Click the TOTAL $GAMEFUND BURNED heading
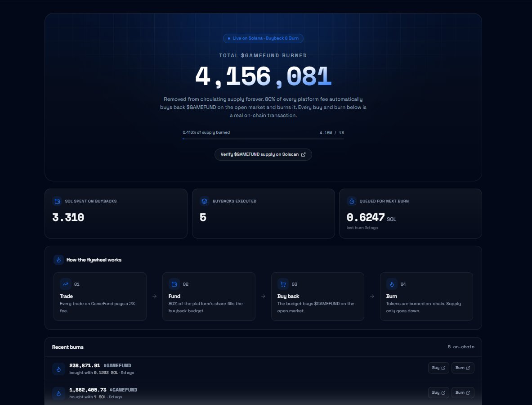Screen dimensions: 532x405 263,55
